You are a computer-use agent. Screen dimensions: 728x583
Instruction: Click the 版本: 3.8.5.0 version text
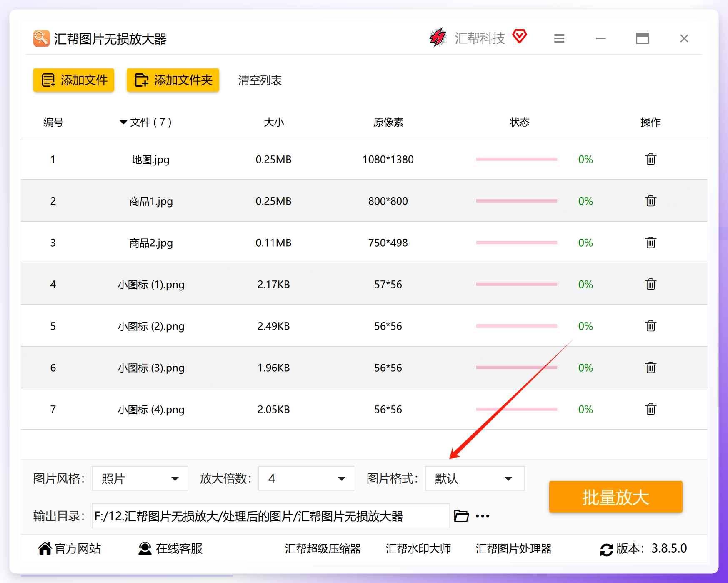click(651, 548)
